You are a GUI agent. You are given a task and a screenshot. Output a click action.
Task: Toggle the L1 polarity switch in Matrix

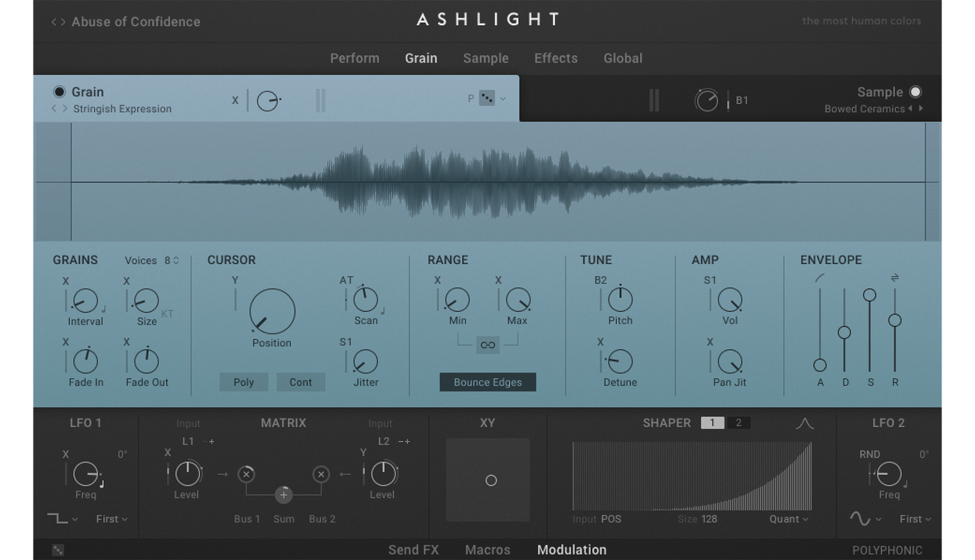[208, 442]
